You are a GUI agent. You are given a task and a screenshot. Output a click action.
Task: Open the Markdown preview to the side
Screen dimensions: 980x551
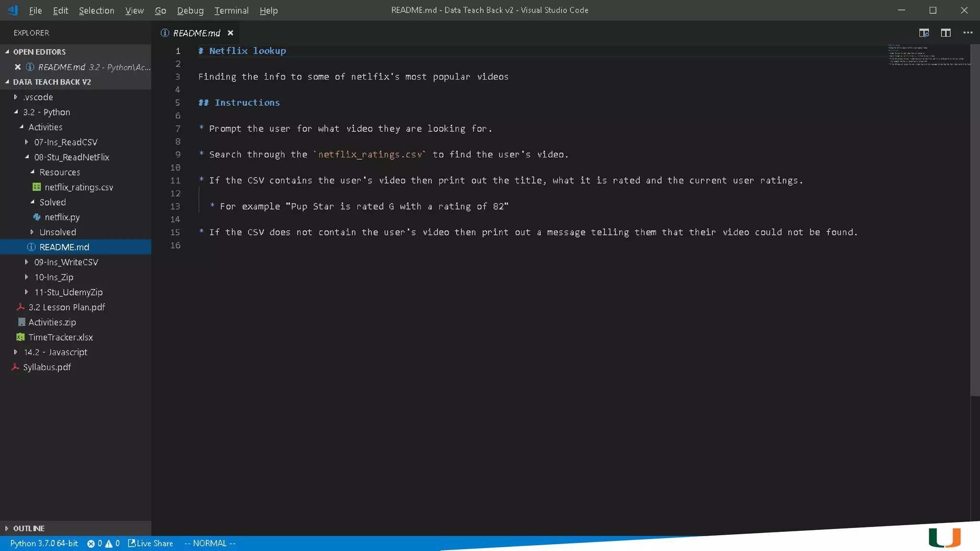coord(924,33)
